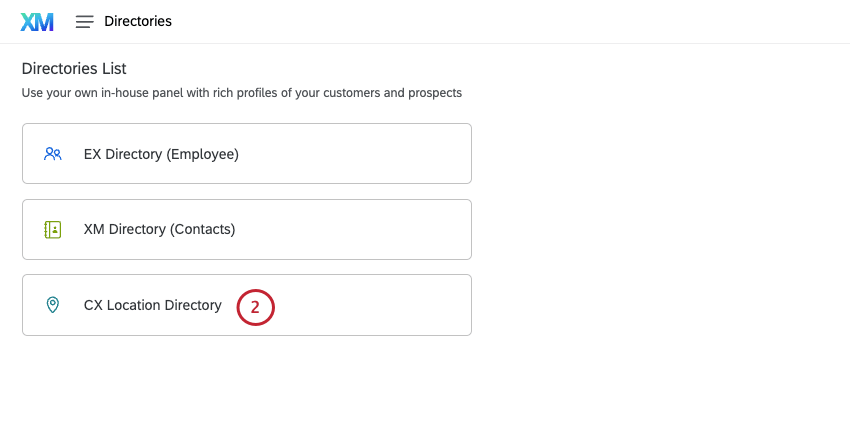Screen dimensions: 850x423
Task: Click the Directories List heading
Action: click(x=74, y=69)
